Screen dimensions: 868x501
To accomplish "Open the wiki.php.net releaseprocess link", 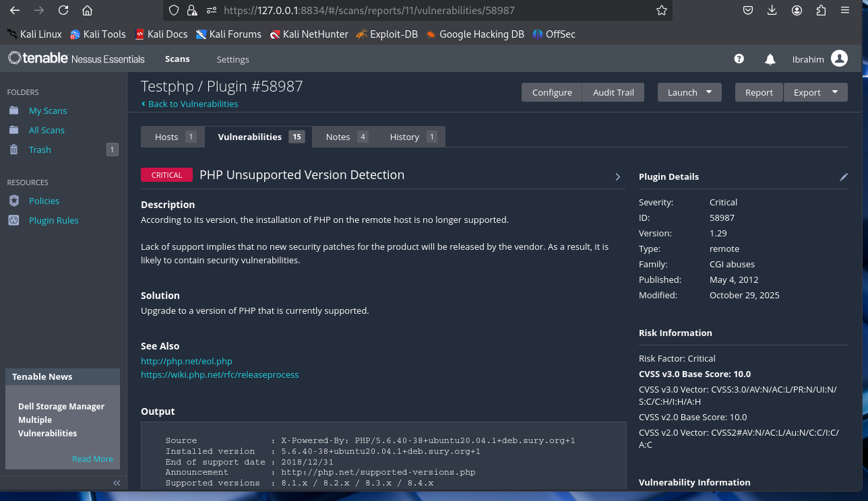I will point(220,374).
